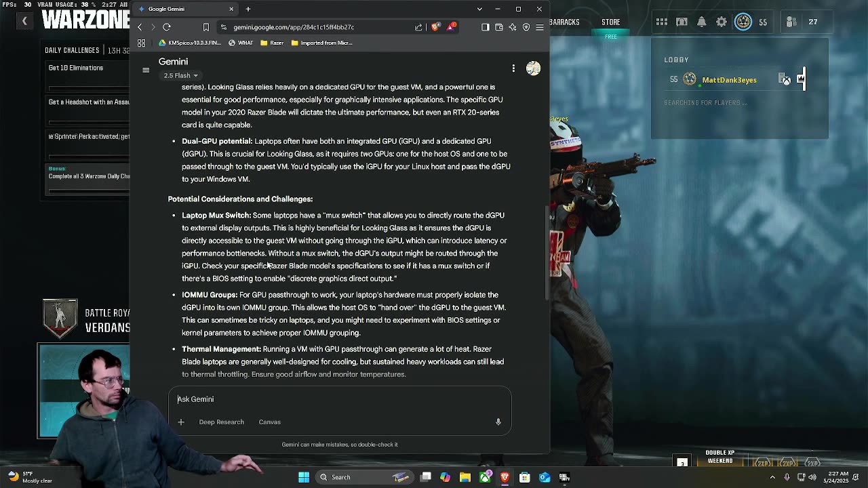Open File Explorer from the taskbar
Screen dimensions: 868x488
click(465, 477)
